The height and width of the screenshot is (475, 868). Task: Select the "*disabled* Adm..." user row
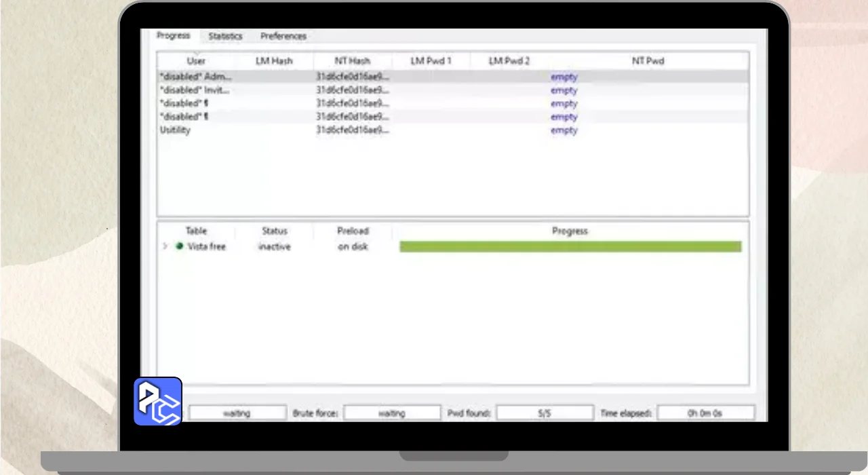point(453,77)
